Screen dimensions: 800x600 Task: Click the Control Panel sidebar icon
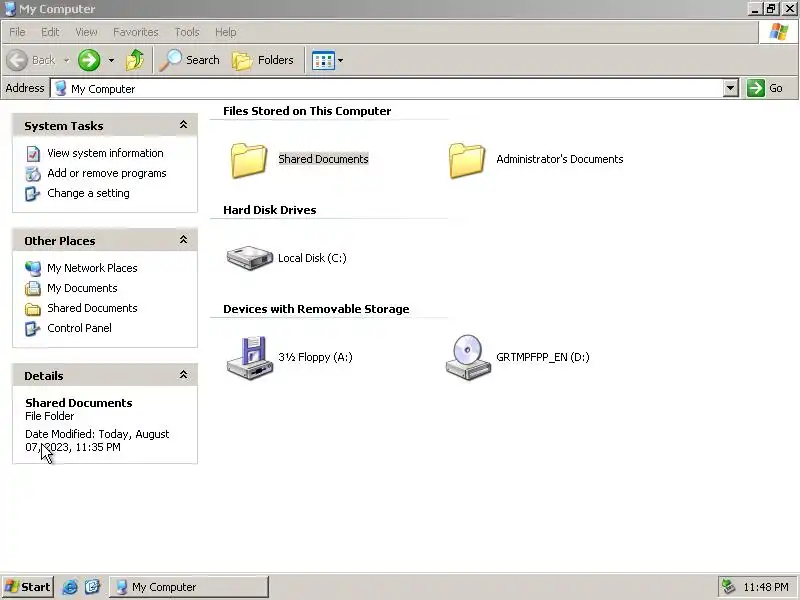[33, 329]
